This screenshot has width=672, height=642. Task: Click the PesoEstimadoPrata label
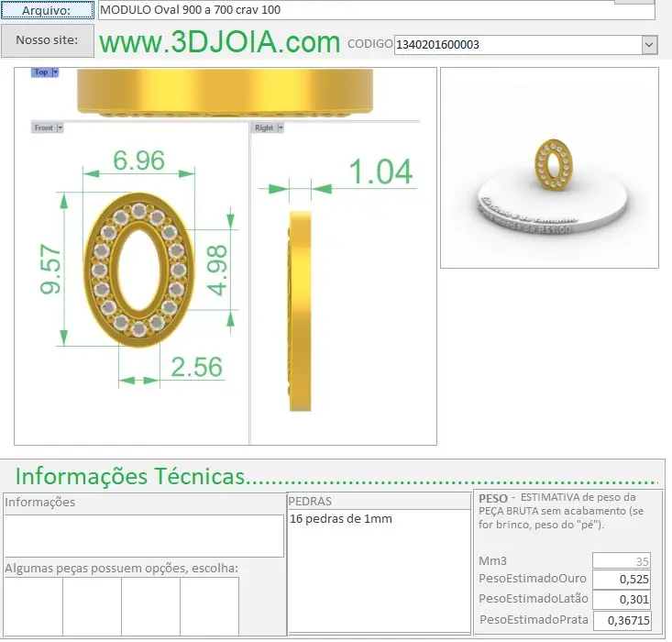tap(534, 620)
